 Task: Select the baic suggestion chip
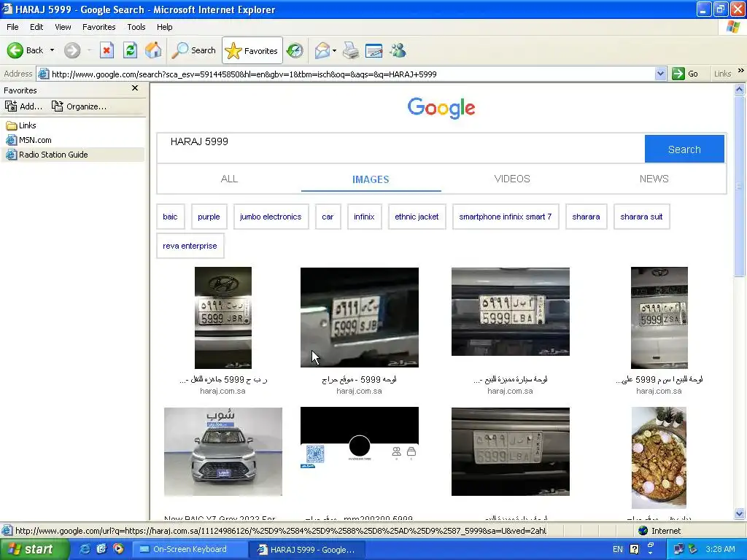tap(170, 217)
